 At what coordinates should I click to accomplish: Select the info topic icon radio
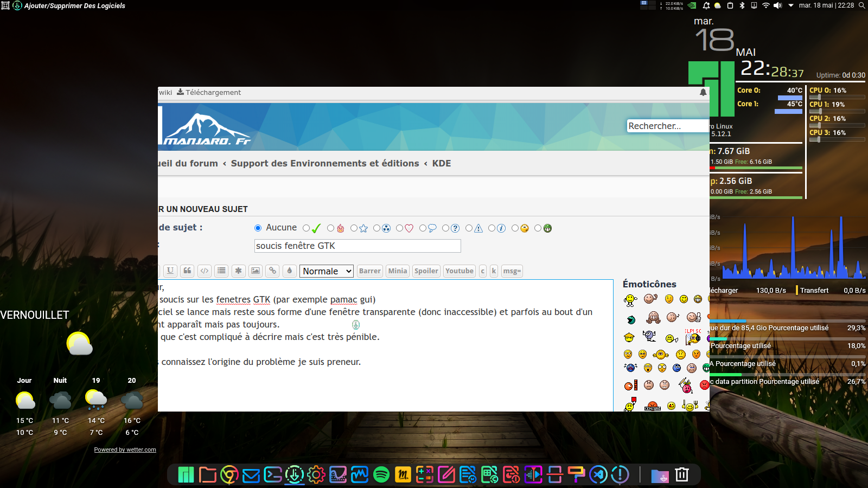[492, 228]
